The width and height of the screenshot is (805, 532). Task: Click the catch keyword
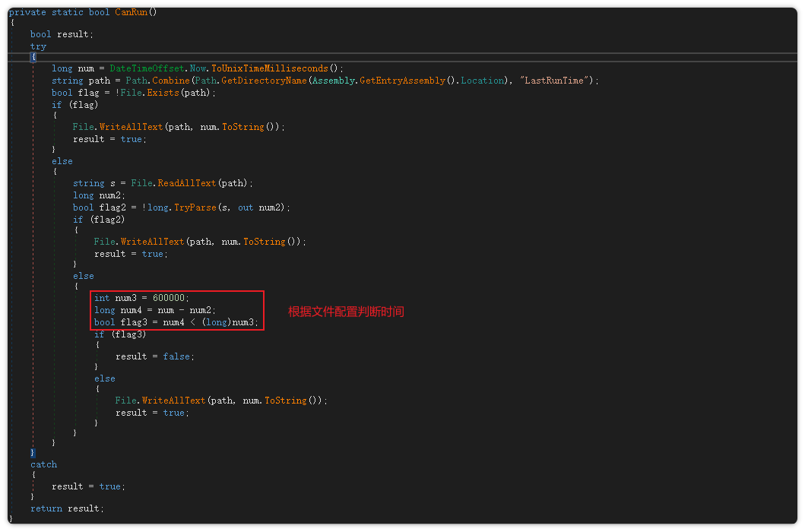43,464
